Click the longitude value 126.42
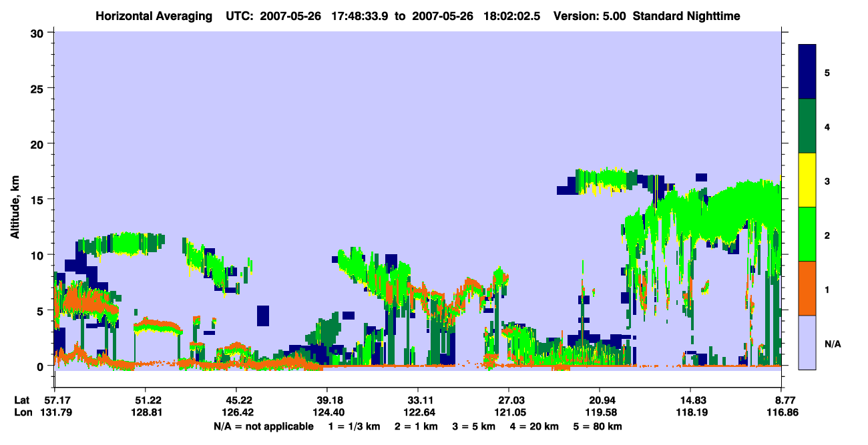868x445 pixels. [x=236, y=412]
